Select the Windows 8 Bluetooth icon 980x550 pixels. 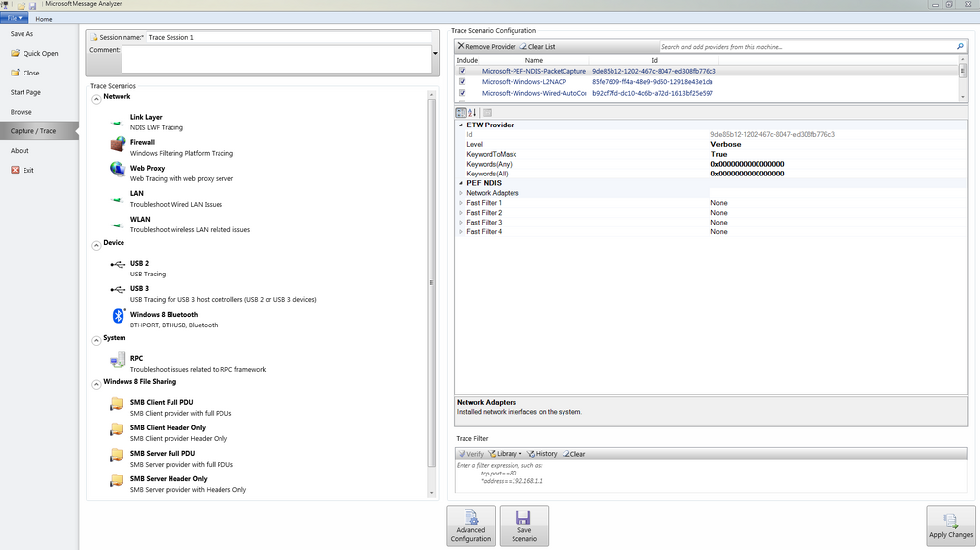118,316
